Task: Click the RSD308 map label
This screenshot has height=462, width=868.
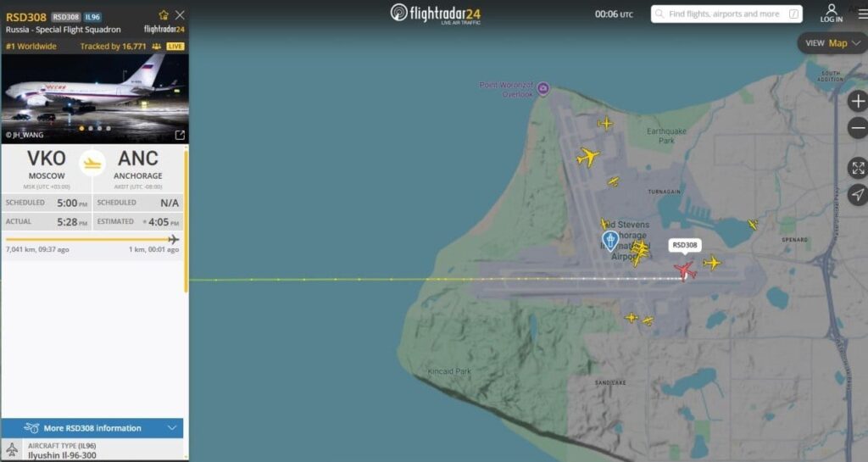Action: pyautogui.click(x=685, y=245)
